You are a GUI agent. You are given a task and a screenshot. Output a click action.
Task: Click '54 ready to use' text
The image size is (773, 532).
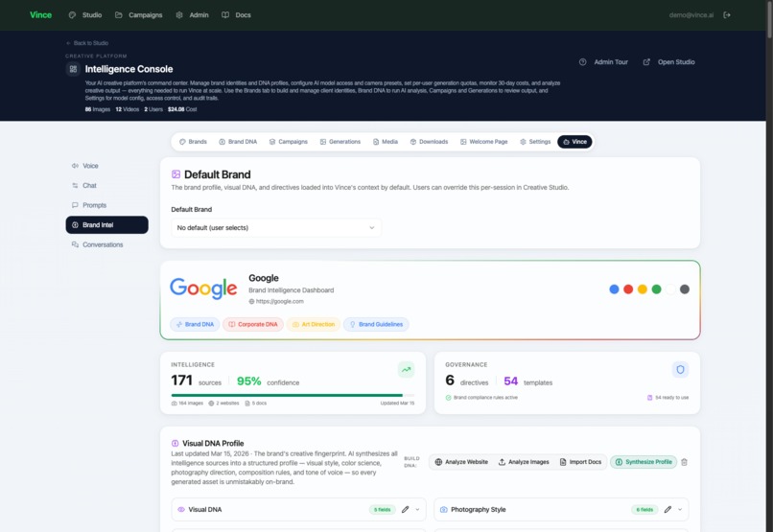668,398
